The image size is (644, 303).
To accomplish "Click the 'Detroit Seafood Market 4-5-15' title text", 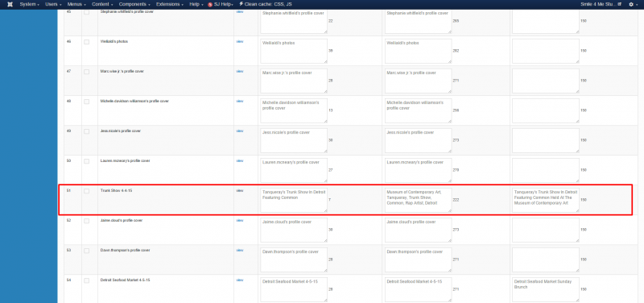I will tap(126, 280).
